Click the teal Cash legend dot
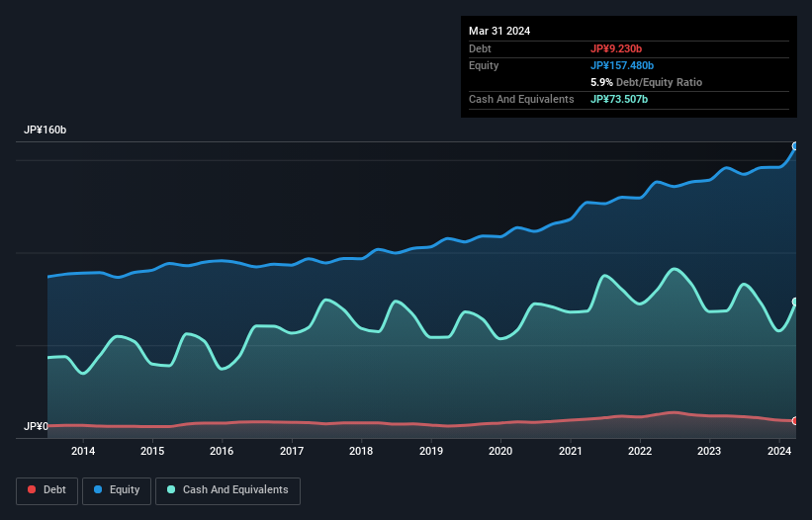This screenshot has width=812, height=520. coord(171,489)
